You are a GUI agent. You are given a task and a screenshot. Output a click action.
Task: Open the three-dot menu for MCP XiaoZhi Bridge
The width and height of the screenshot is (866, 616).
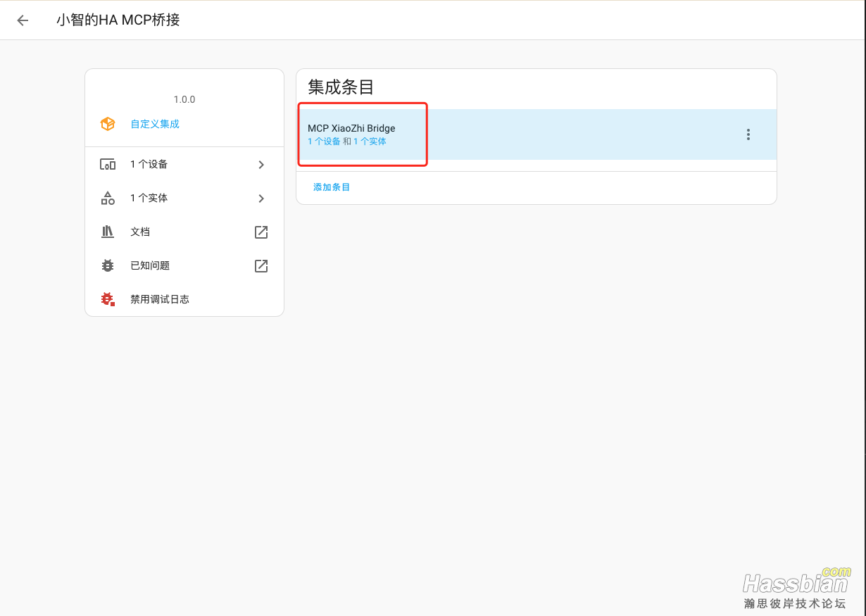[748, 134]
